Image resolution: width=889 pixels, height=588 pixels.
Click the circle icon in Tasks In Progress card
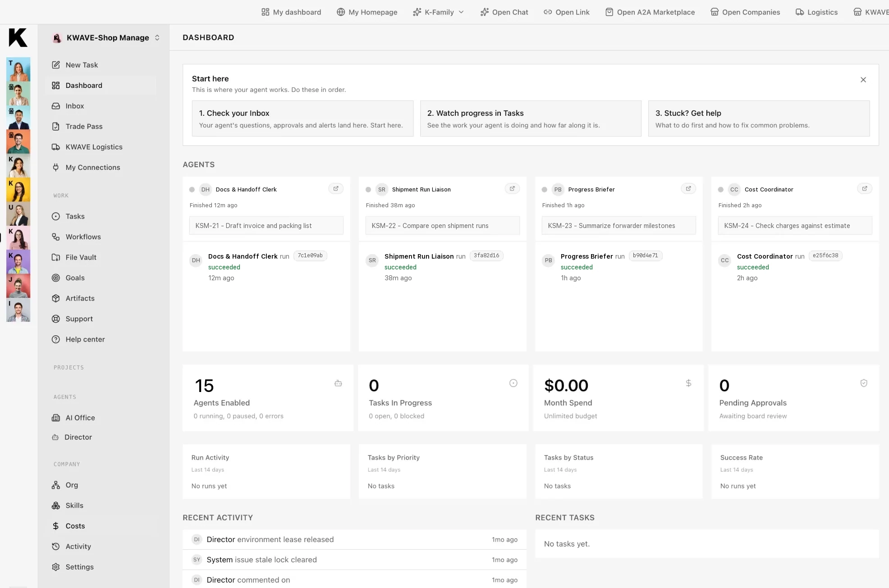(x=513, y=383)
